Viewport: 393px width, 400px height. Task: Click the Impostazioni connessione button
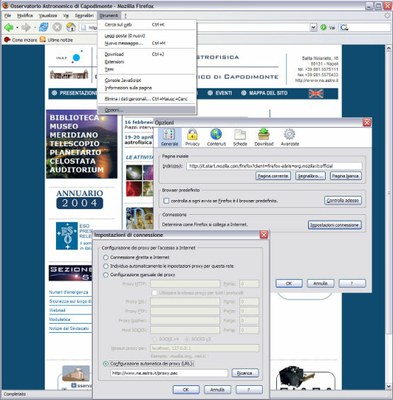pos(335,225)
